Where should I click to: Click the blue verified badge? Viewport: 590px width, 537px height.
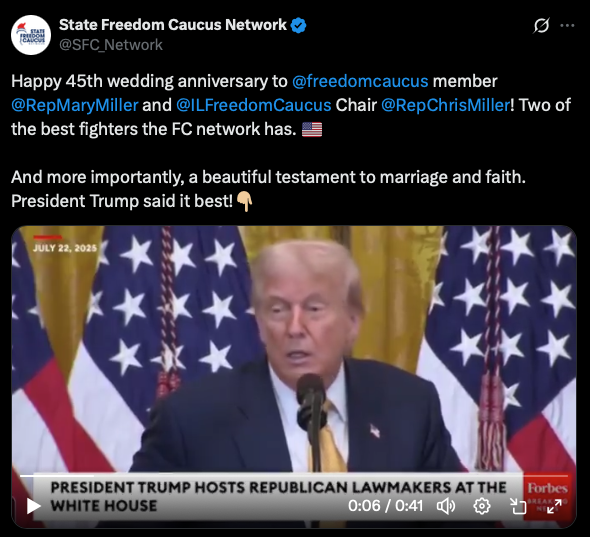[299, 25]
